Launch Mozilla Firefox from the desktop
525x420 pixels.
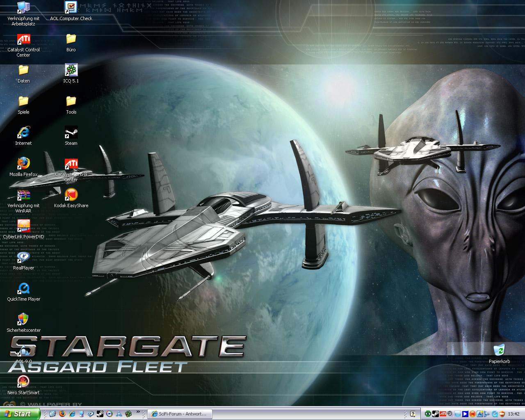click(x=23, y=164)
